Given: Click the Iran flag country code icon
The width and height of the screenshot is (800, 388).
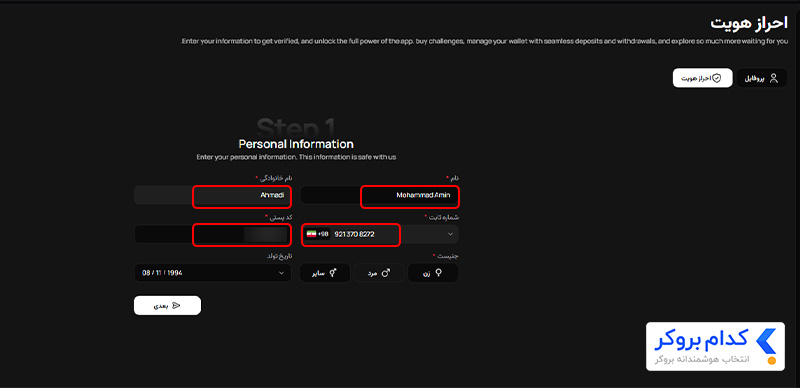Looking at the screenshot, I should 311,234.
